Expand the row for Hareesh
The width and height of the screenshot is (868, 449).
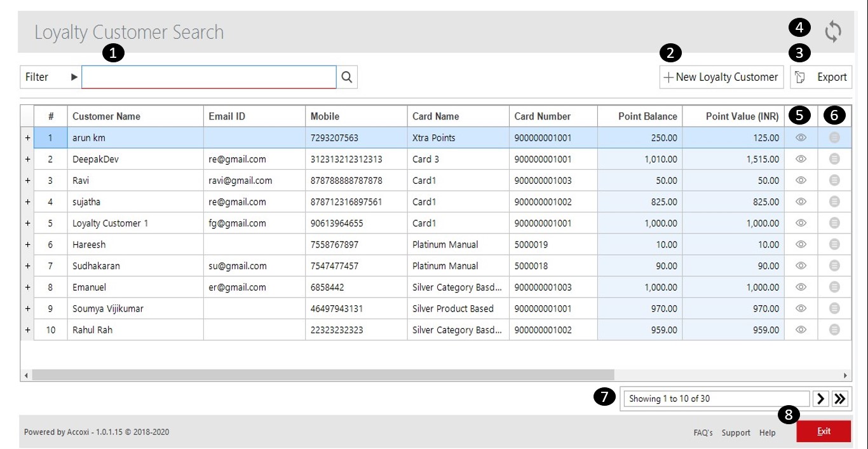pyautogui.click(x=27, y=245)
